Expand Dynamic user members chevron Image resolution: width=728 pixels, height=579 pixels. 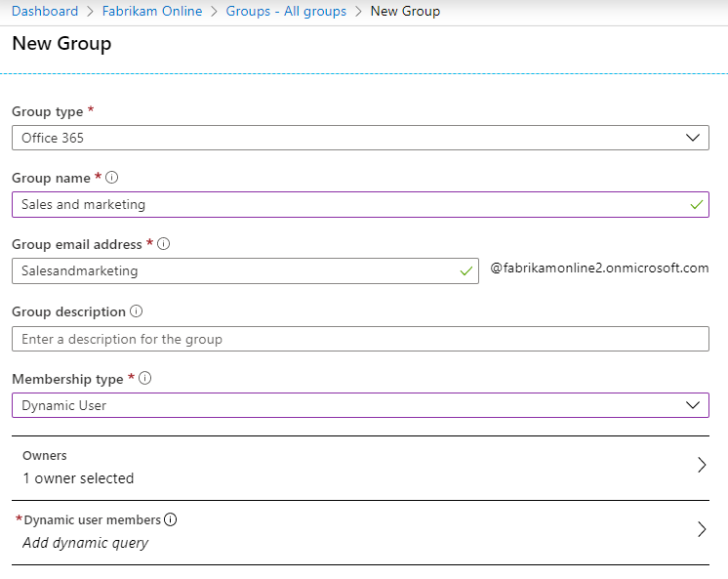(702, 530)
